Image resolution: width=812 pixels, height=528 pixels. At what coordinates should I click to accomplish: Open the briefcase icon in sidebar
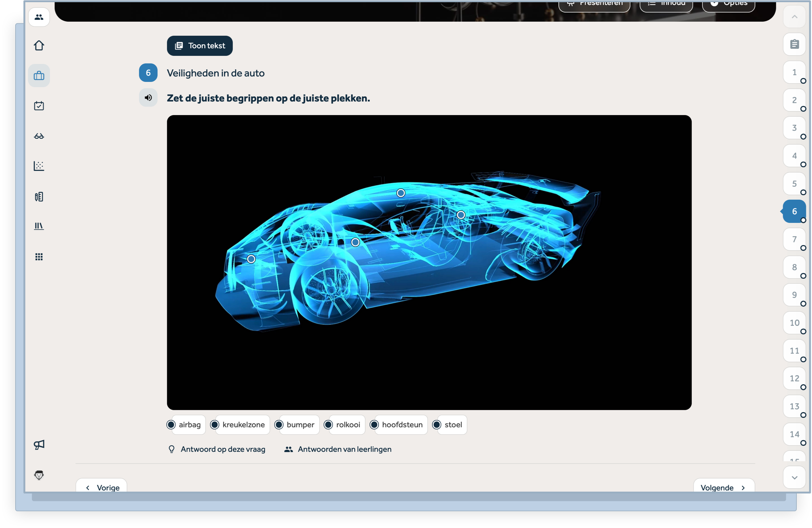click(39, 75)
